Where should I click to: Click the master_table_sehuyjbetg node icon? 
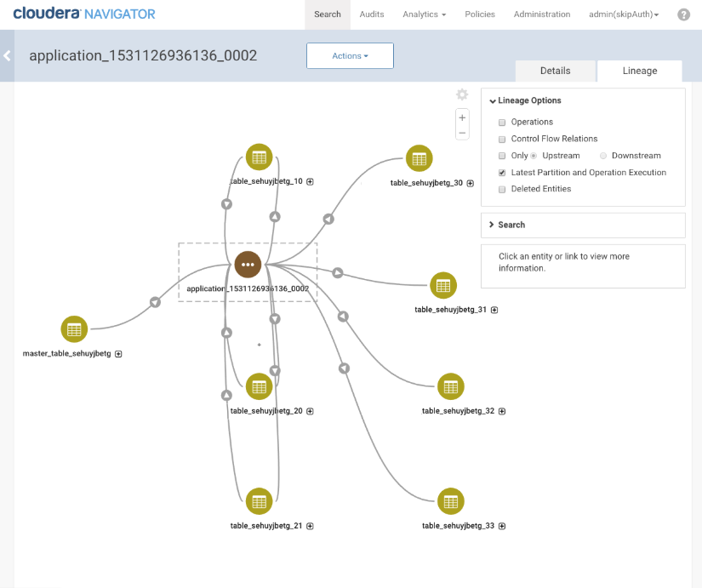(x=74, y=329)
